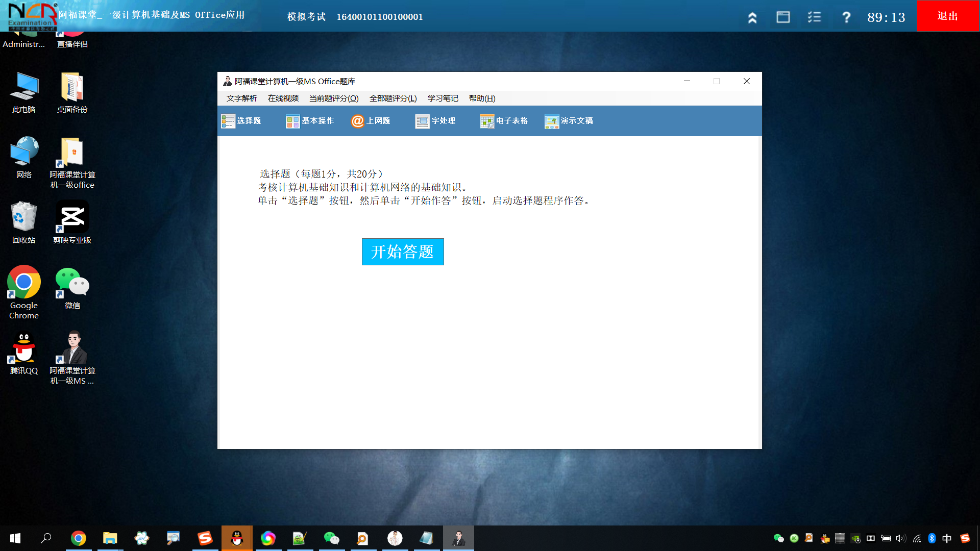Screen dimensions: 980x551
Task: Open the 回收站 recycle bin
Action: 23,216
